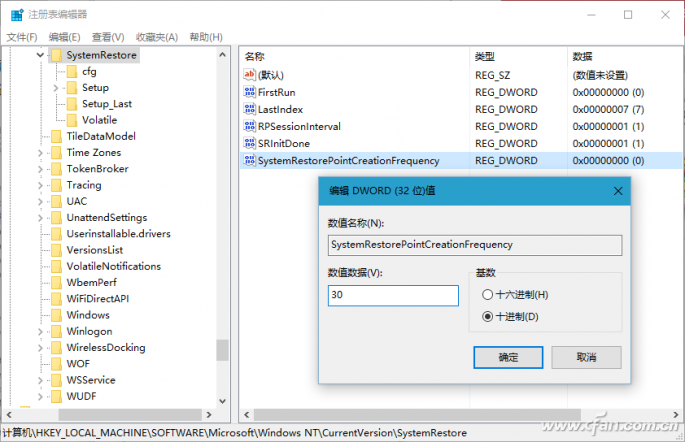The image size is (685, 442).
Task: Click the REG_SZ type cell
Action: click(x=492, y=75)
